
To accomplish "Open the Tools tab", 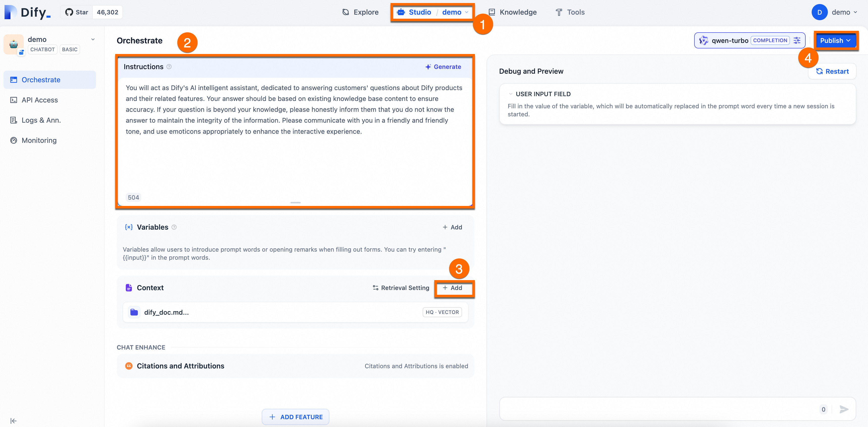I will tap(570, 12).
